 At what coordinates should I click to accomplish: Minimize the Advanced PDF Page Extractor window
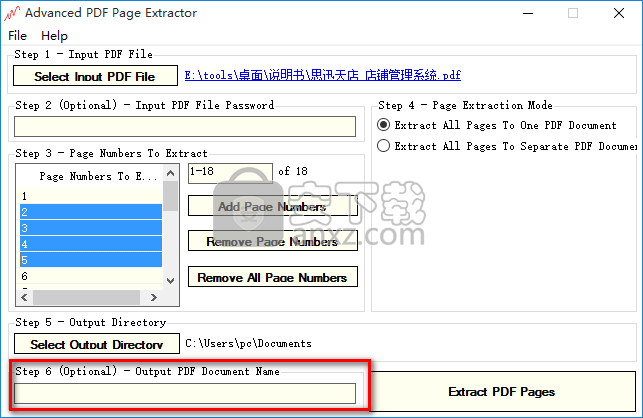tap(528, 13)
